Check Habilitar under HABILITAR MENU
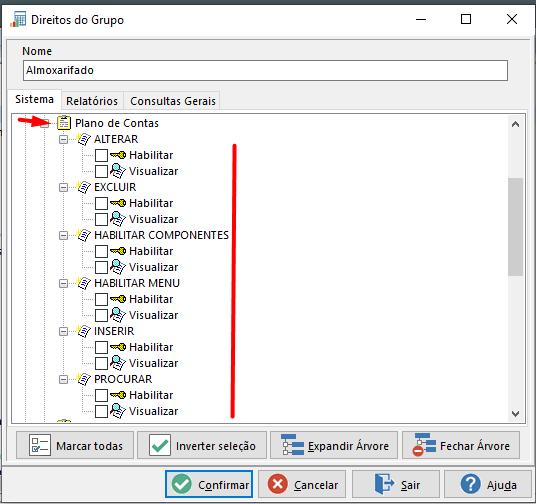Image resolution: width=536 pixels, height=504 pixels. pyautogui.click(x=102, y=299)
